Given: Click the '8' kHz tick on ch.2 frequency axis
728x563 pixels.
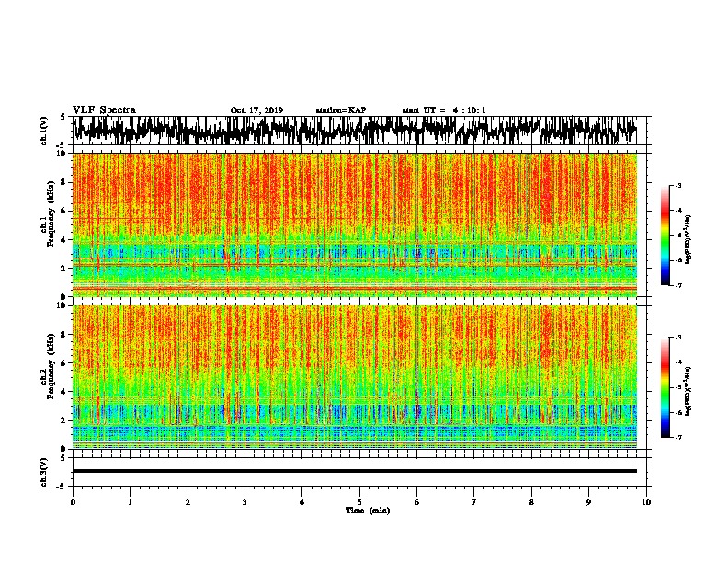Looking at the screenshot, I should pos(64,335).
